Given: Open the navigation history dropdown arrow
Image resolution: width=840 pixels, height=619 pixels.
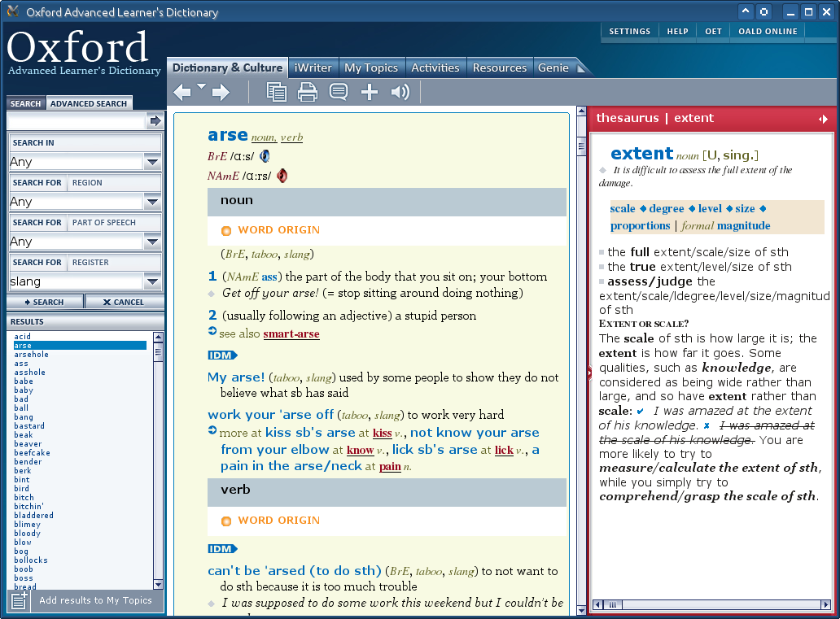Looking at the screenshot, I should tap(201, 85).
